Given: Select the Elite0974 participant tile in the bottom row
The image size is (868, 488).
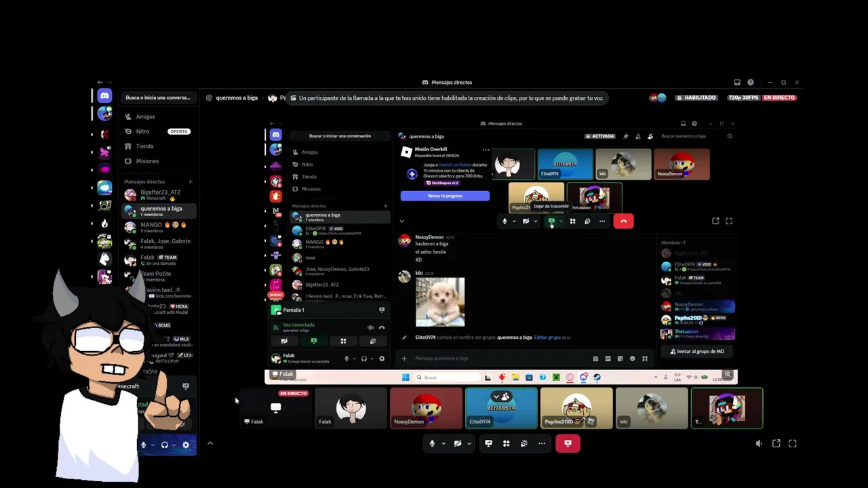Looking at the screenshot, I should 501,408.
